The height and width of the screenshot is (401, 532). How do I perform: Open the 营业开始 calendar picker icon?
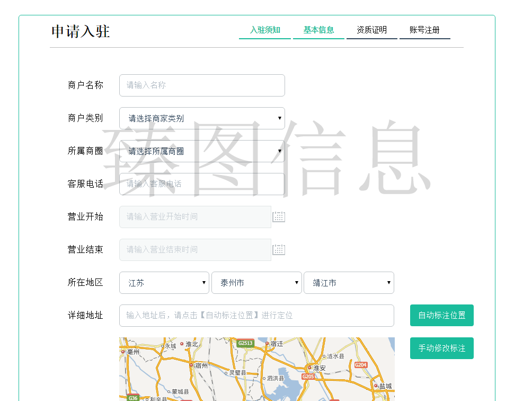coord(279,216)
